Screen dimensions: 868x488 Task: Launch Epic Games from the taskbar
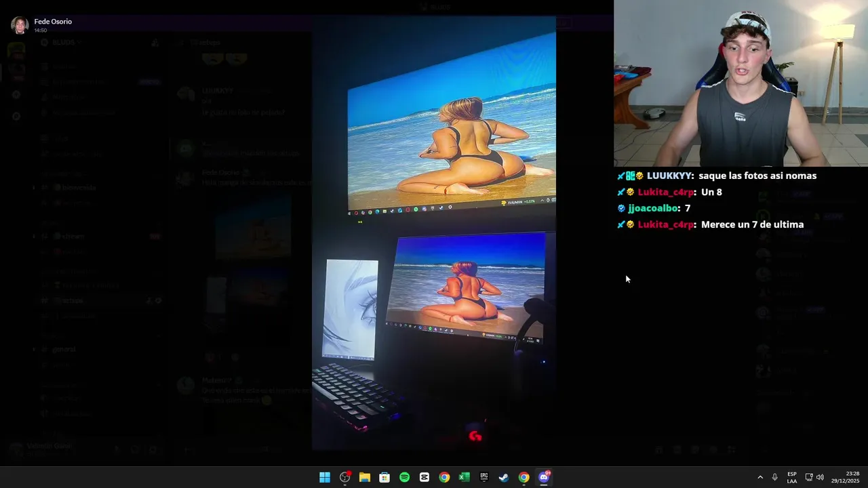[484, 477]
